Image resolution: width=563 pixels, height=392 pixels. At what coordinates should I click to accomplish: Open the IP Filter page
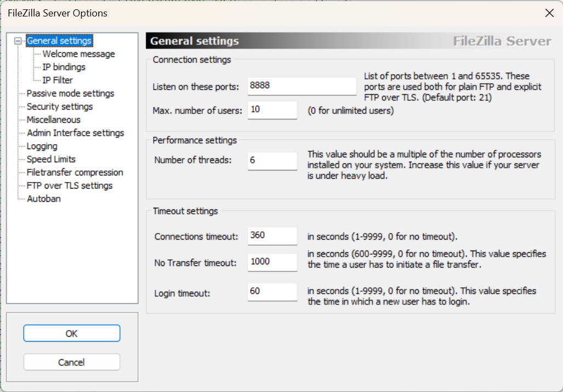(x=58, y=81)
